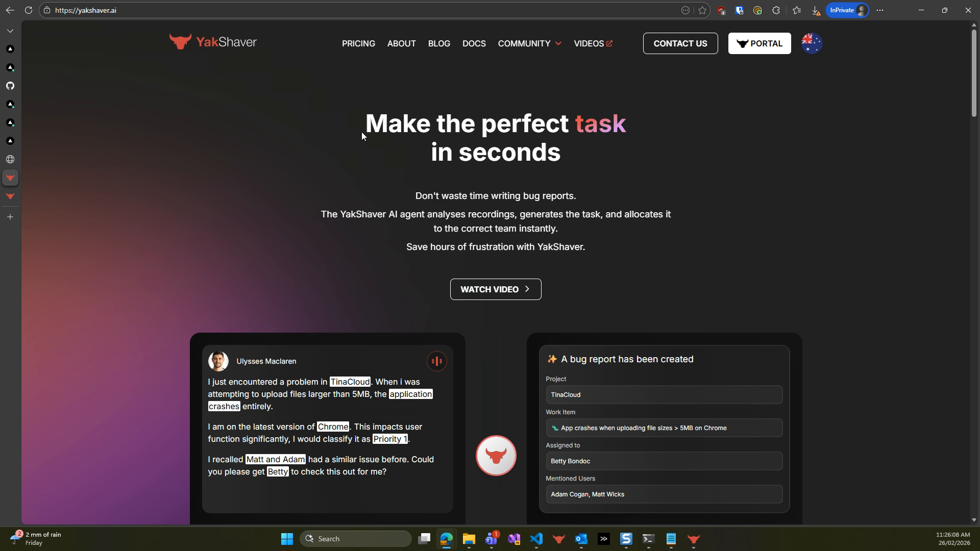Click the Project field showing TinaCloud
The height and width of the screenshot is (551, 980).
coord(663,394)
